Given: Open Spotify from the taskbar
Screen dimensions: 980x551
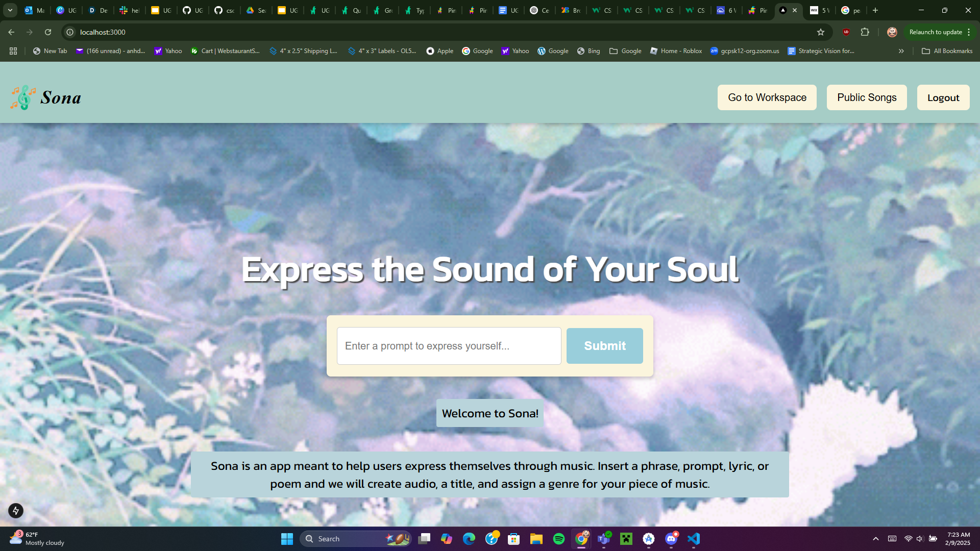Looking at the screenshot, I should 559,539.
